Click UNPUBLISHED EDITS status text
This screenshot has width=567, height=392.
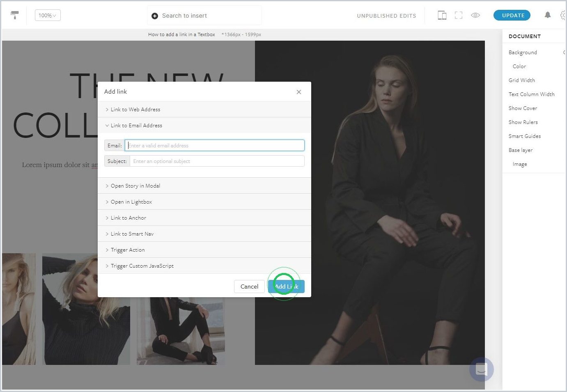tap(386, 16)
